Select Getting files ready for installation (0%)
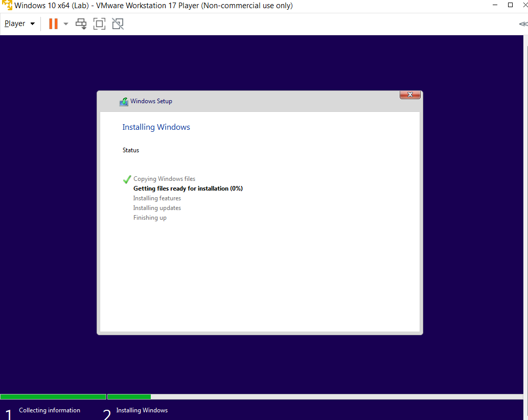The height and width of the screenshot is (420, 528). coord(188,189)
